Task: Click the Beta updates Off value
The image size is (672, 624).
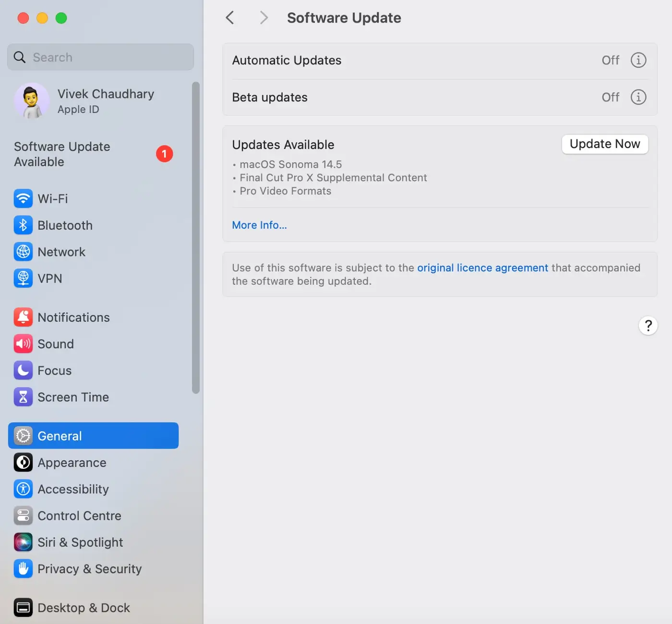Action: pos(611,97)
